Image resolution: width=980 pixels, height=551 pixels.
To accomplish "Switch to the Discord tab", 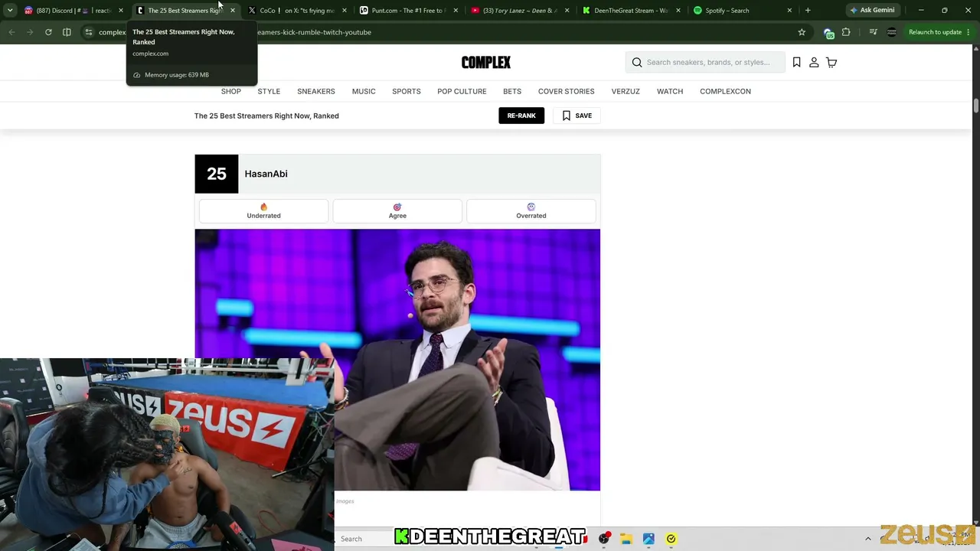I will (x=73, y=11).
